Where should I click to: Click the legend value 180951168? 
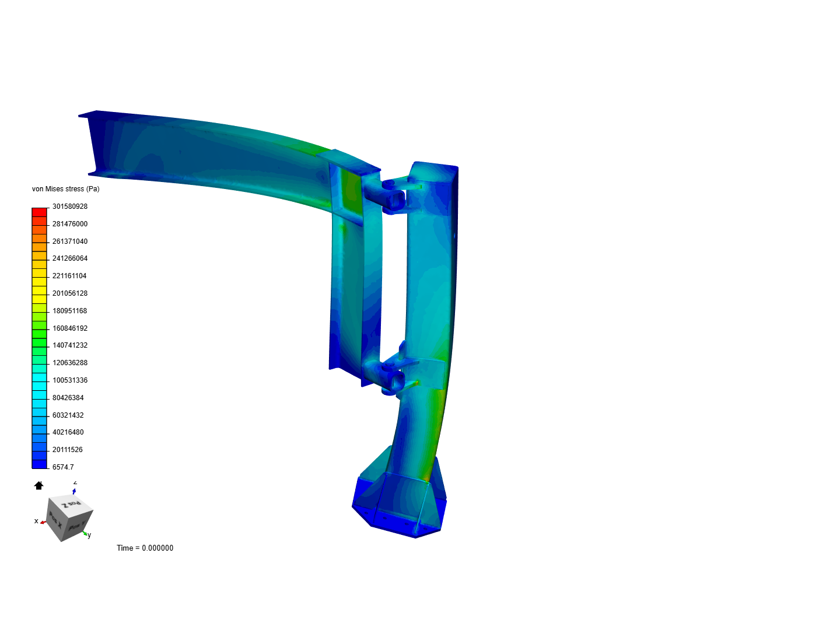70,311
